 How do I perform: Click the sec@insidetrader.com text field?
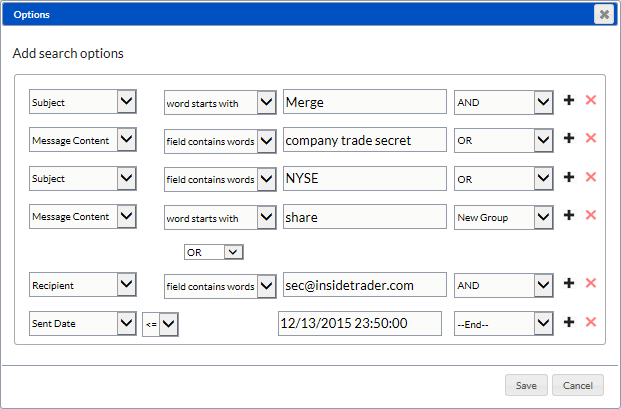(364, 285)
